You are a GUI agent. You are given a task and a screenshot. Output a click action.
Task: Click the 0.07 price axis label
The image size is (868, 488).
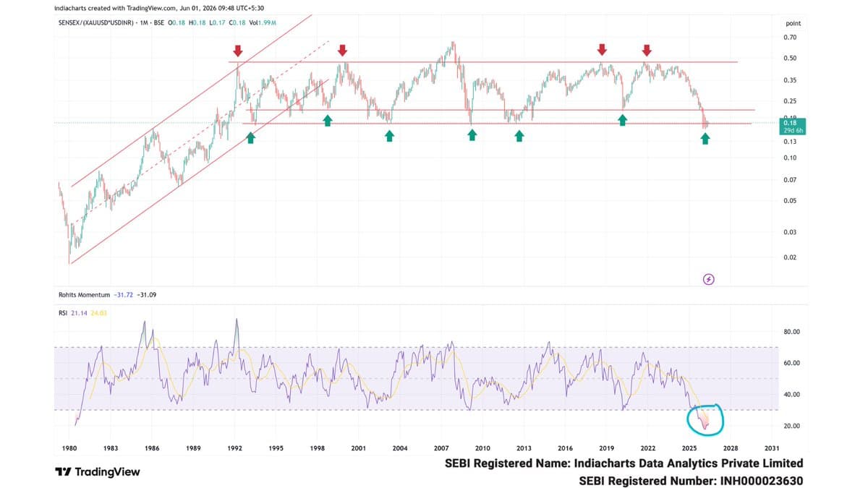click(x=790, y=180)
